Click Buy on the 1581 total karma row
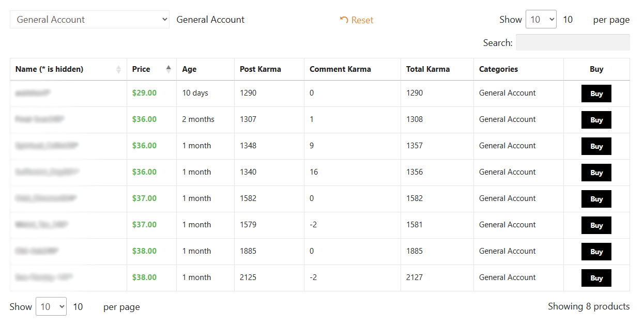 tap(596, 225)
